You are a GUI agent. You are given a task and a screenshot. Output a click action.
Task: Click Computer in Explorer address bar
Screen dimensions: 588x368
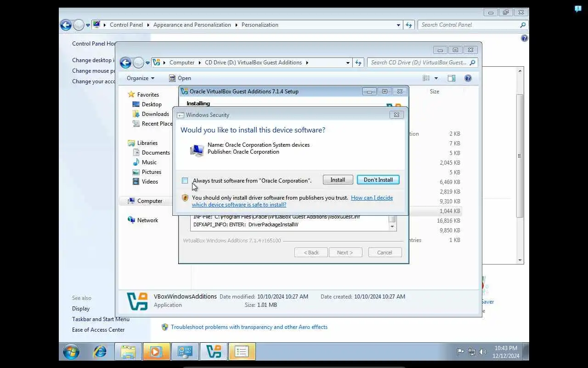click(x=181, y=63)
